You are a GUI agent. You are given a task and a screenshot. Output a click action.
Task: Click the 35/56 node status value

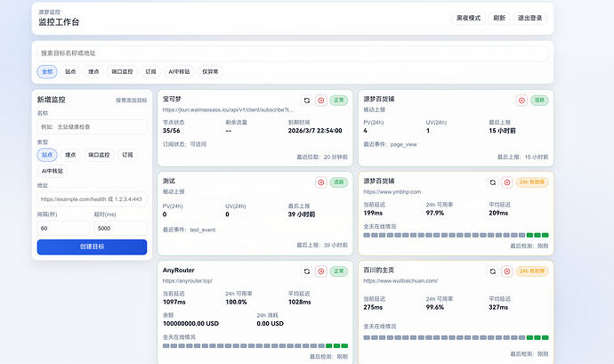coord(171,131)
